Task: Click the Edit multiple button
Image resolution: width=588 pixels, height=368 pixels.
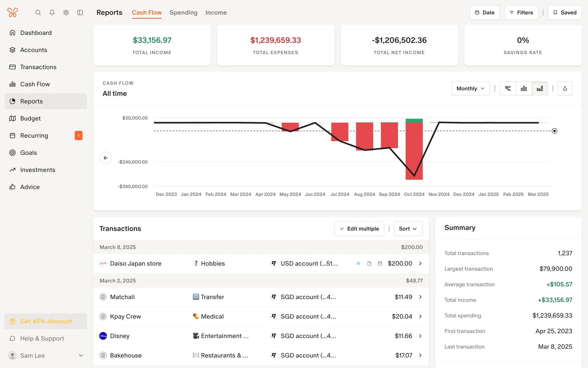Action: coord(359,229)
